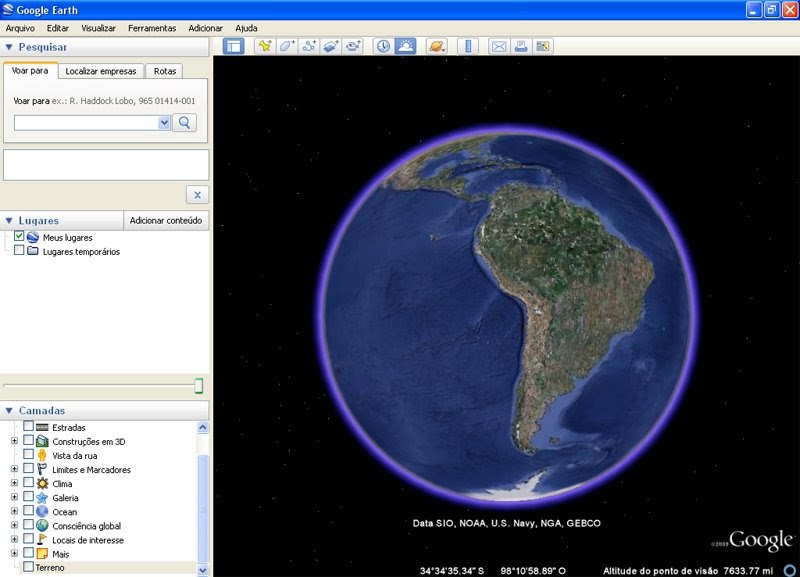Click the Adicionar conteúdo button
This screenshot has width=800, height=577.
pyautogui.click(x=166, y=220)
